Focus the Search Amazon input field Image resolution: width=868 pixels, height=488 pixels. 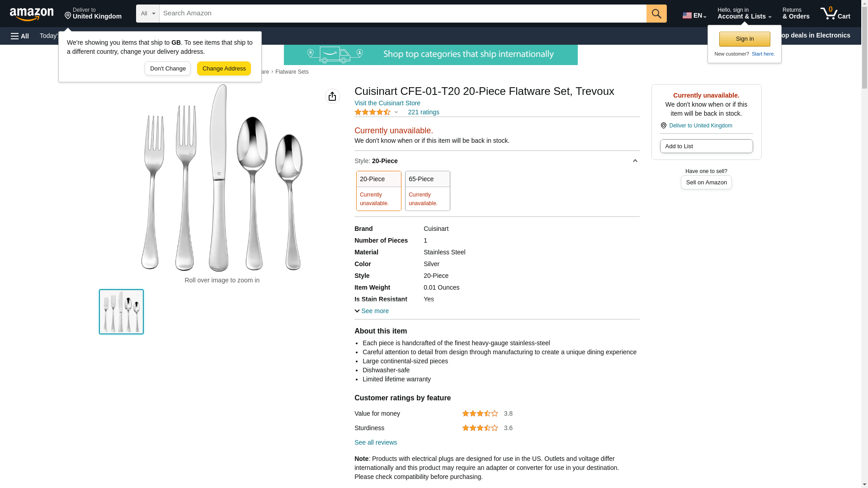click(x=402, y=14)
